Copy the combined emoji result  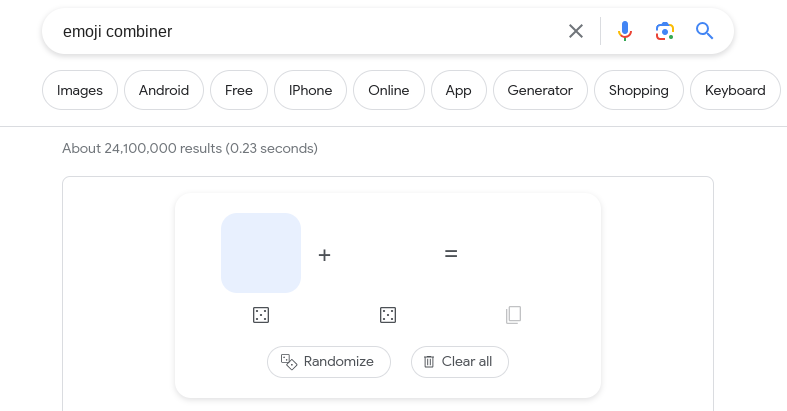[x=513, y=315]
